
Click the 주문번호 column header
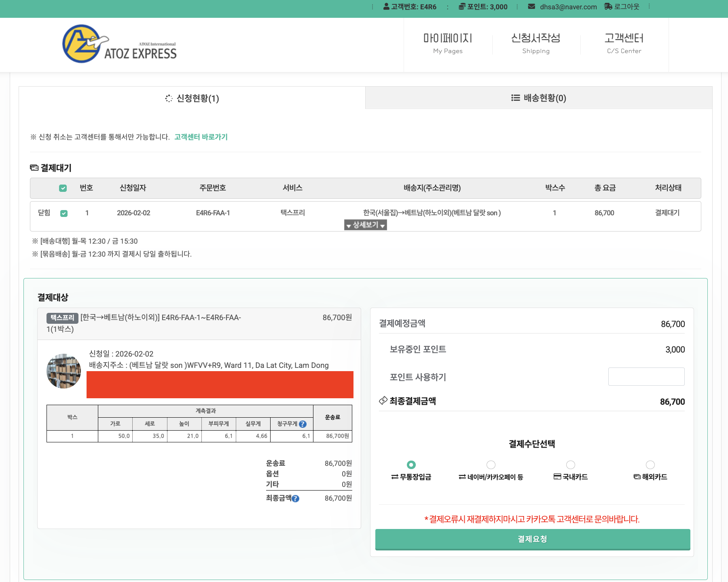click(213, 188)
